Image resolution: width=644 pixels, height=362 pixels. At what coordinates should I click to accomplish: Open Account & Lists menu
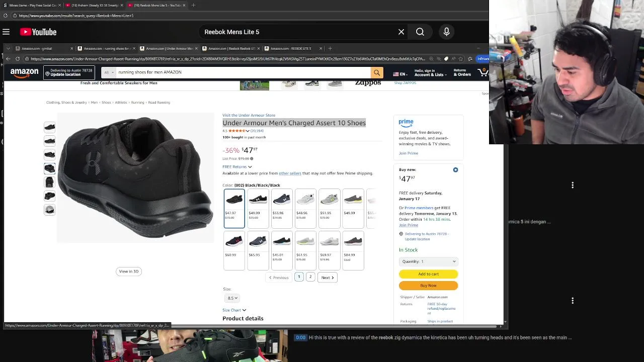(430, 72)
